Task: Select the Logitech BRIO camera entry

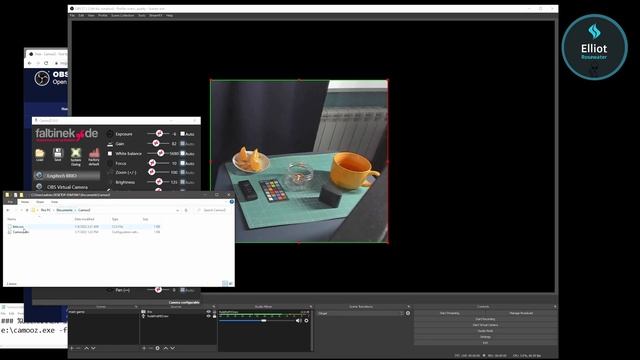Action: click(67, 176)
